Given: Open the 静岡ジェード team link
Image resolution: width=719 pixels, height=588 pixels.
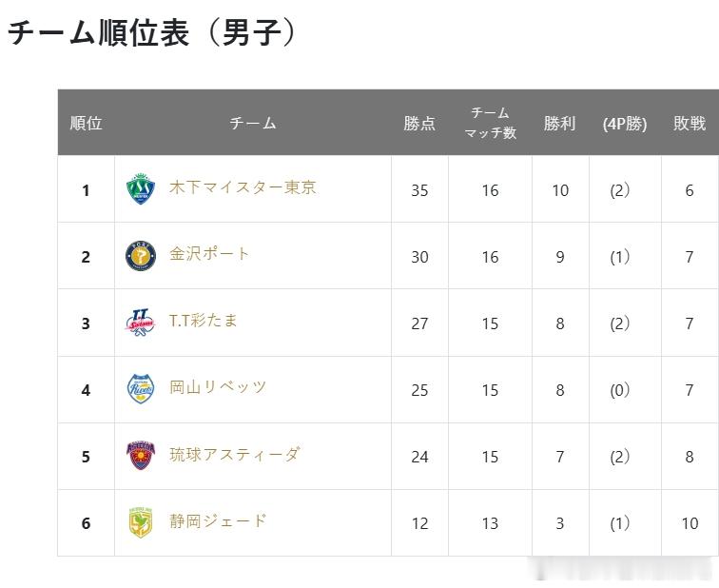Looking at the screenshot, I should click(x=218, y=521).
